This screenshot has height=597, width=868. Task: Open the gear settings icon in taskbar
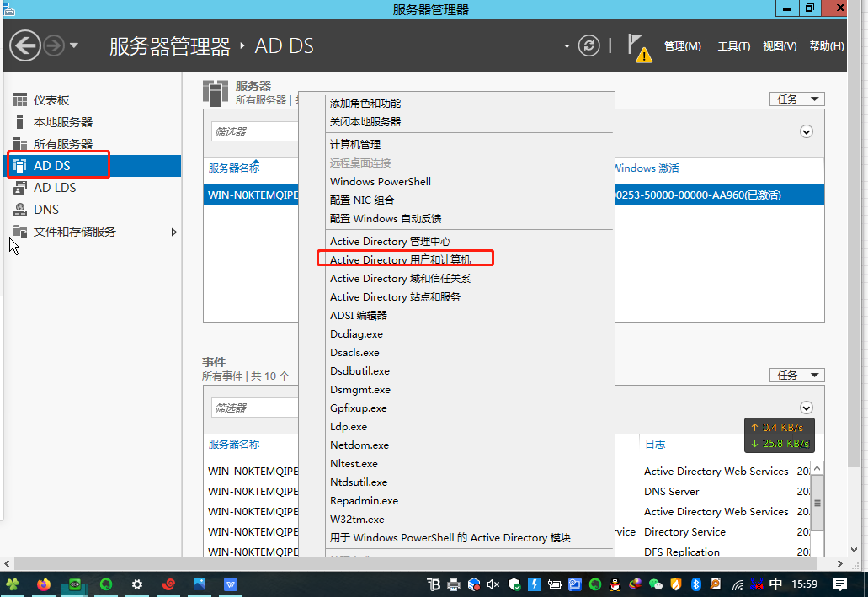137,584
